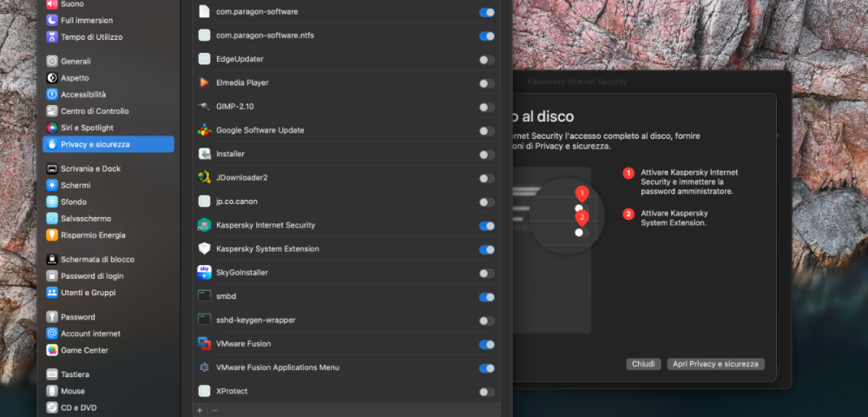Click the Aspetto sidebar icon

[x=52, y=78]
